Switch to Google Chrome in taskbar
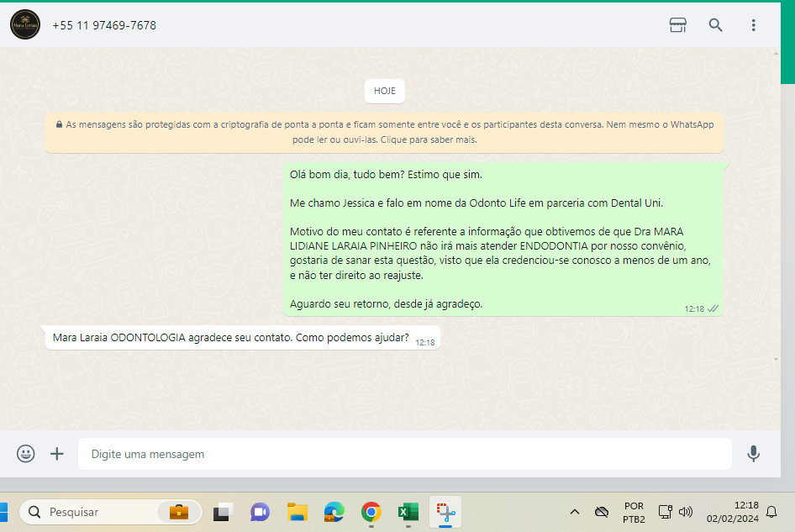 [x=371, y=512]
